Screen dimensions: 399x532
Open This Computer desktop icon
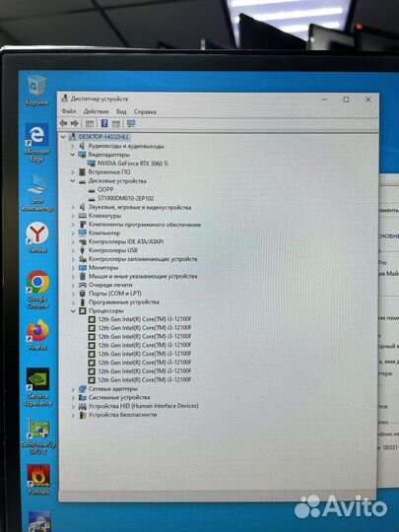(x=37, y=193)
